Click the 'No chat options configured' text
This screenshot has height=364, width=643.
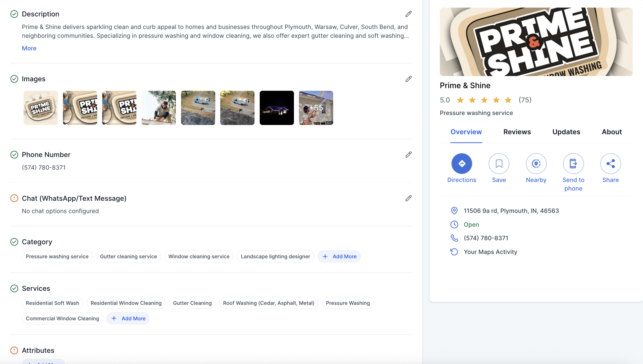60,211
